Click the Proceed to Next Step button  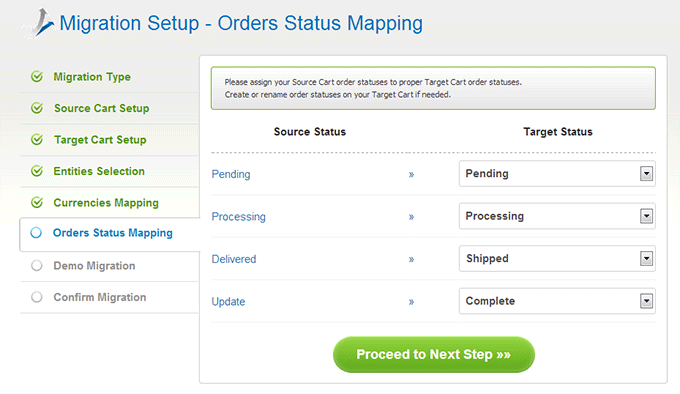pyautogui.click(x=434, y=355)
